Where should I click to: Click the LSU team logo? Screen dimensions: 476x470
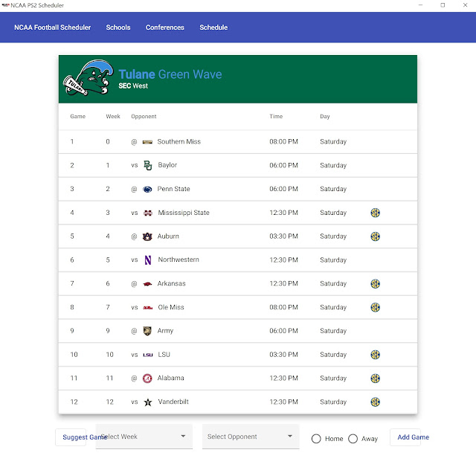tap(148, 355)
